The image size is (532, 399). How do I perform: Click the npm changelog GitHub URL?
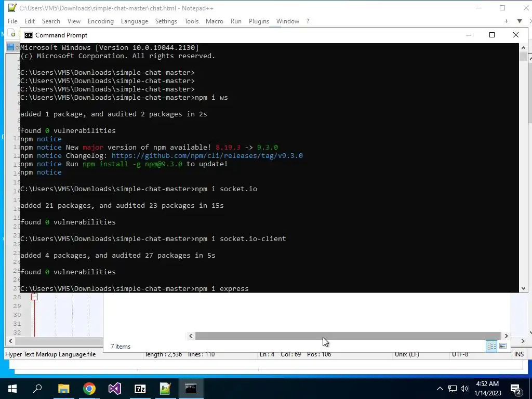[207, 156]
